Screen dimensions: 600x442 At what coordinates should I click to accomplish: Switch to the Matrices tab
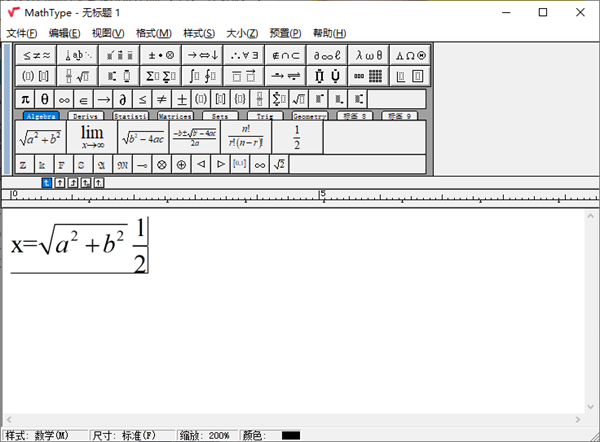pyautogui.click(x=175, y=116)
